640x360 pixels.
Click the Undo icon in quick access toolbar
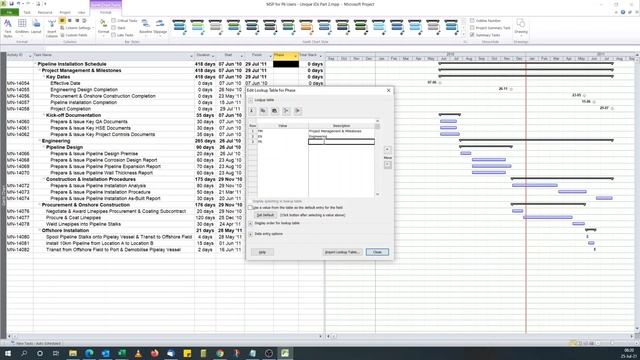coord(19,4)
